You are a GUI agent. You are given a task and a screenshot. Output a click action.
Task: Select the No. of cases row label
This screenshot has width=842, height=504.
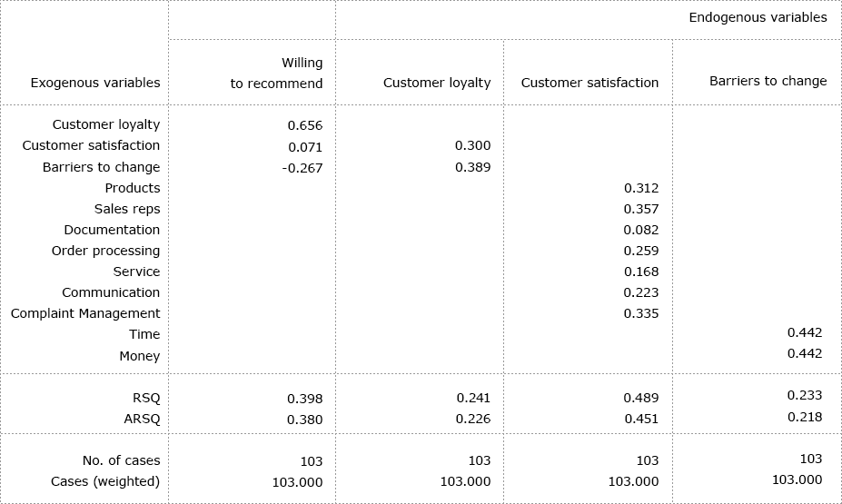pyautogui.click(x=122, y=460)
